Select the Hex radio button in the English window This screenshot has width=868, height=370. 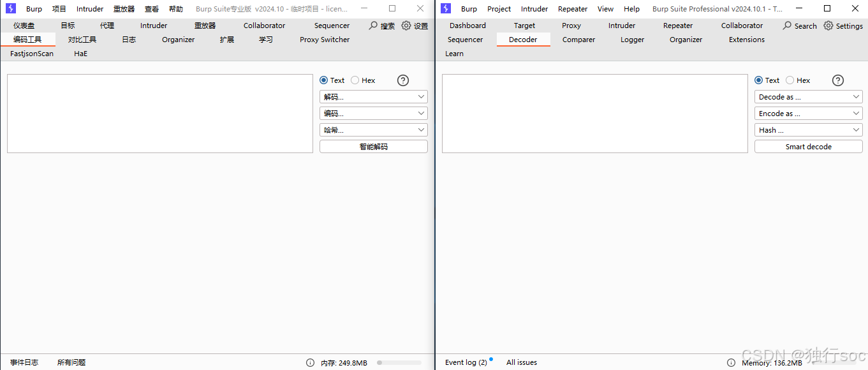[x=790, y=80]
